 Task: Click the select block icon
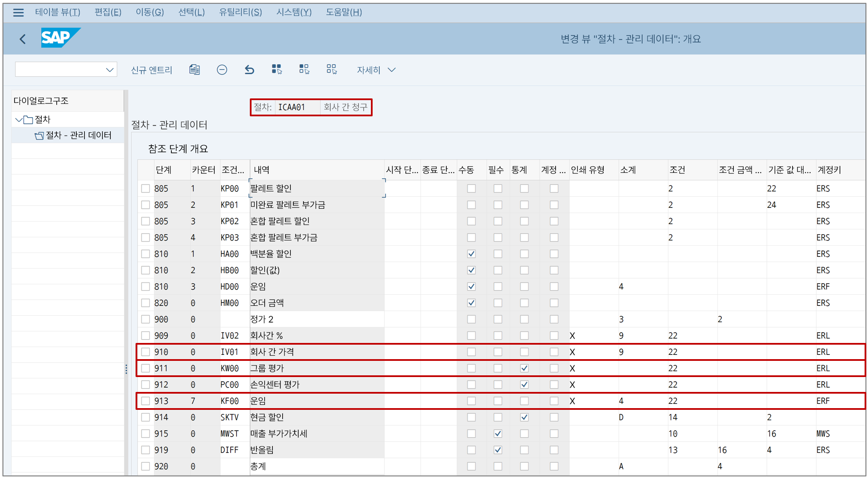pyautogui.click(x=304, y=69)
